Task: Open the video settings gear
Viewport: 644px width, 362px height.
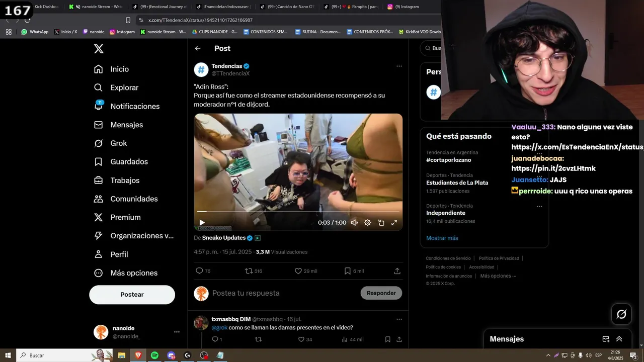Action: (x=368, y=222)
